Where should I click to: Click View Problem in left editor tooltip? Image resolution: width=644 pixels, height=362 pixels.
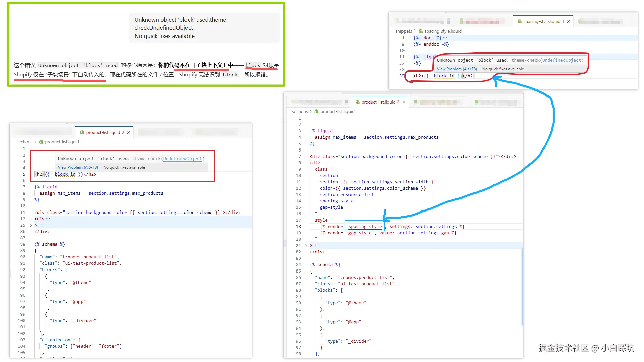point(78,167)
